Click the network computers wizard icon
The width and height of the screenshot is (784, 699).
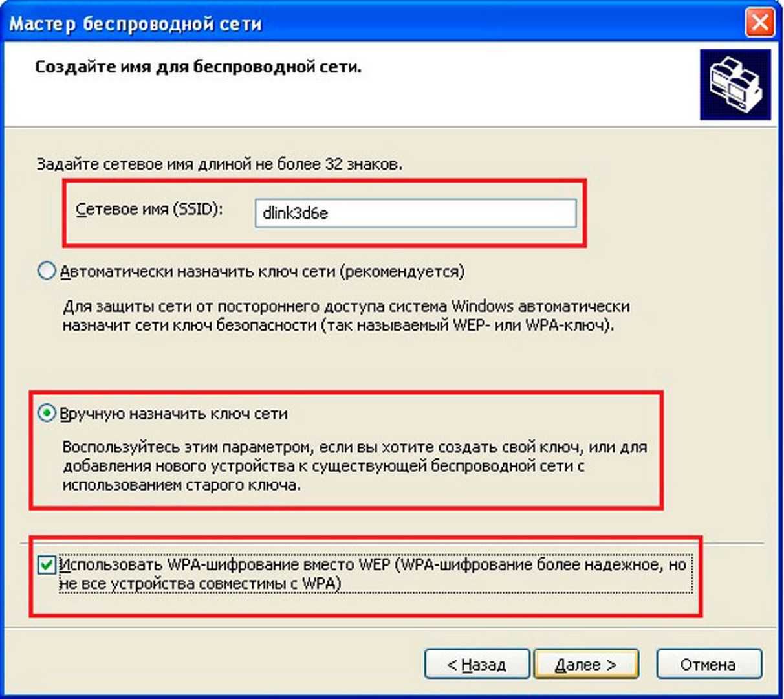pyautogui.click(x=735, y=85)
